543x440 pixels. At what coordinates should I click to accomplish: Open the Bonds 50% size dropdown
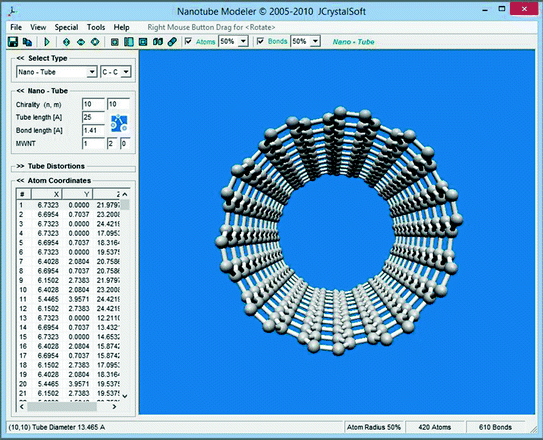[x=315, y=42]
